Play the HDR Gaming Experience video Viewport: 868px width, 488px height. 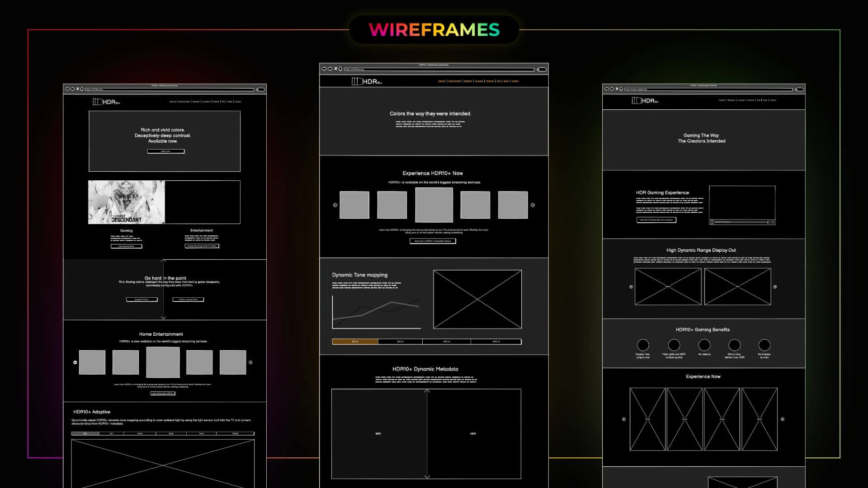point(712,222)
